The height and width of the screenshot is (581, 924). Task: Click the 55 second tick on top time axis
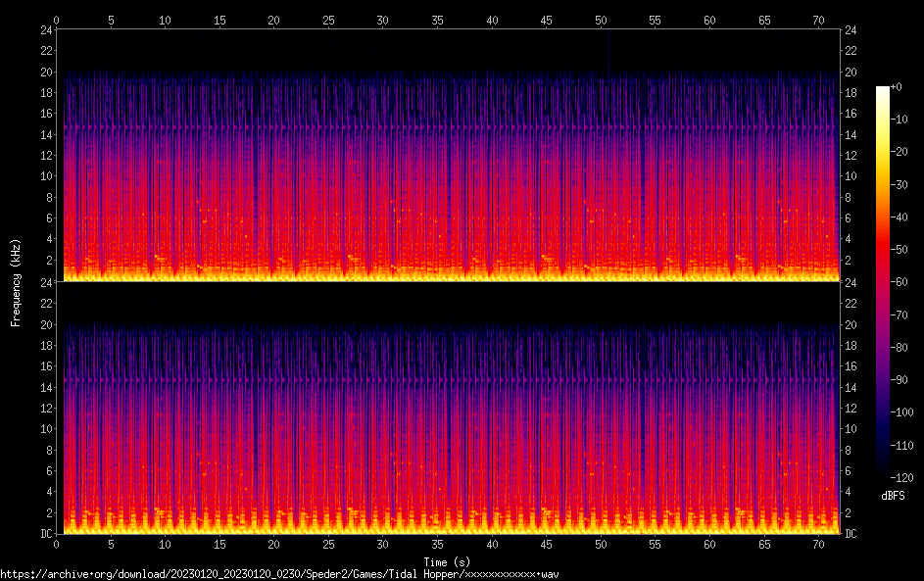[x=656, y=19]
